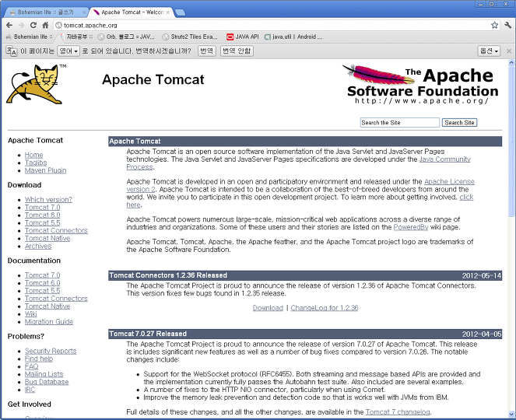Click the Tomcat 7.0.27 Released heading

tap(148, 334)
